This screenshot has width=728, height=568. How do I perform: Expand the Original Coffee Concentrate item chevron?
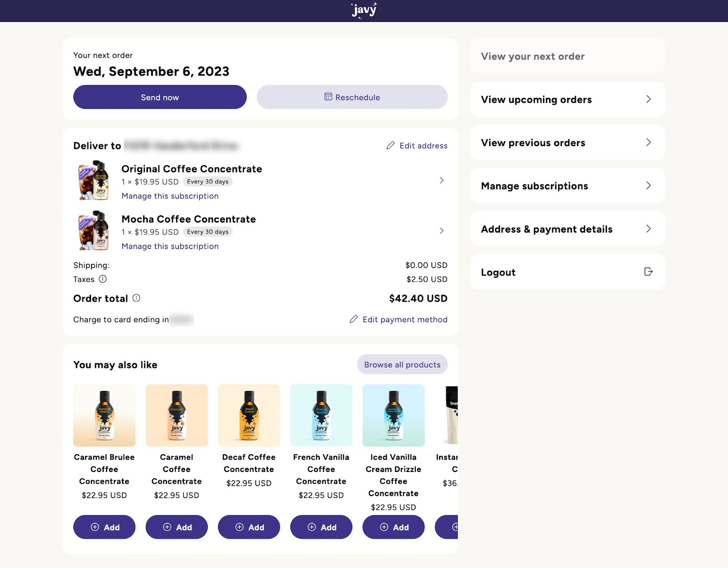point(442,180)
